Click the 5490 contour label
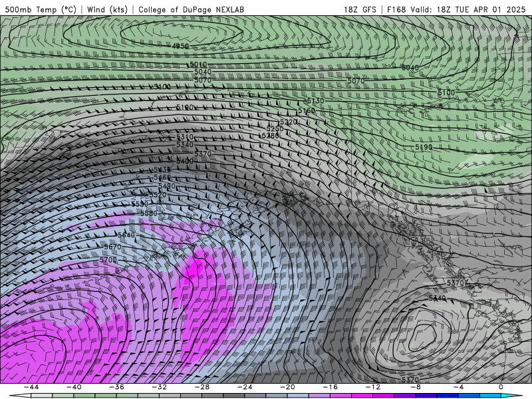Screen dimensions: 532x399 167,186
